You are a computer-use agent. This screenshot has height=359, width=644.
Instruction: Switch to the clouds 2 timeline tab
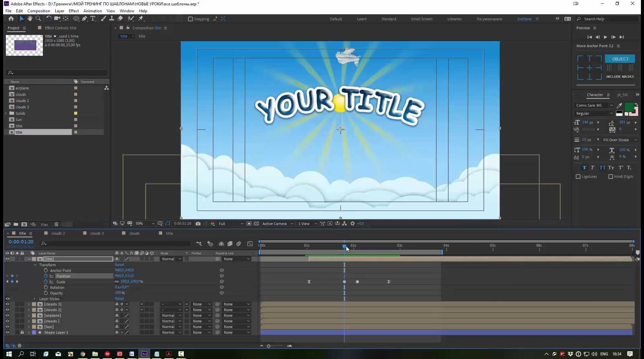(58, 233)
